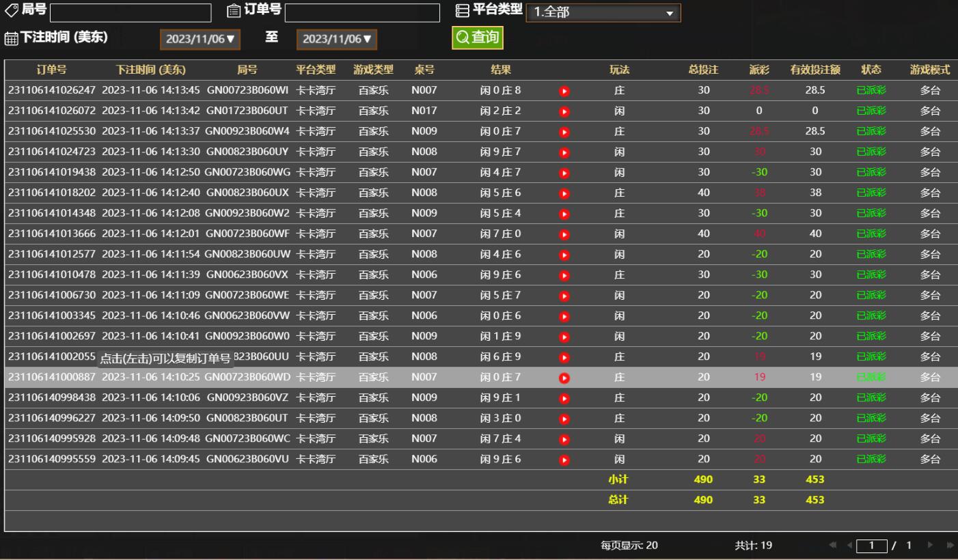Click the order number input field
This screenshot has width=958, height=560.
362,13
